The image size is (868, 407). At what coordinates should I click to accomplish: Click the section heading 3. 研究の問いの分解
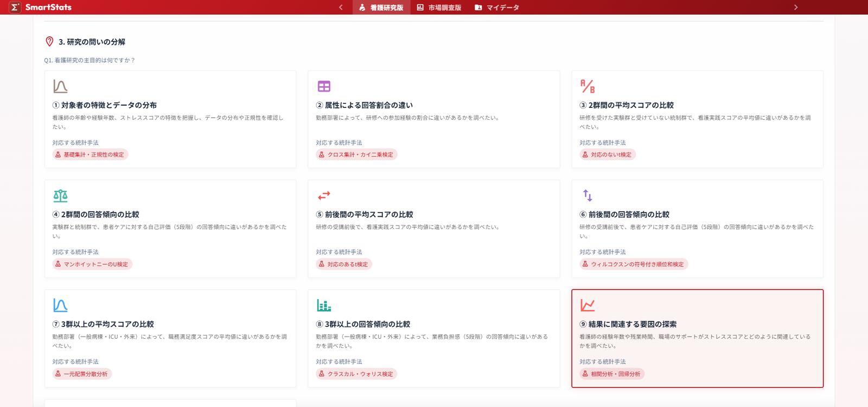[x=92, y=42]
